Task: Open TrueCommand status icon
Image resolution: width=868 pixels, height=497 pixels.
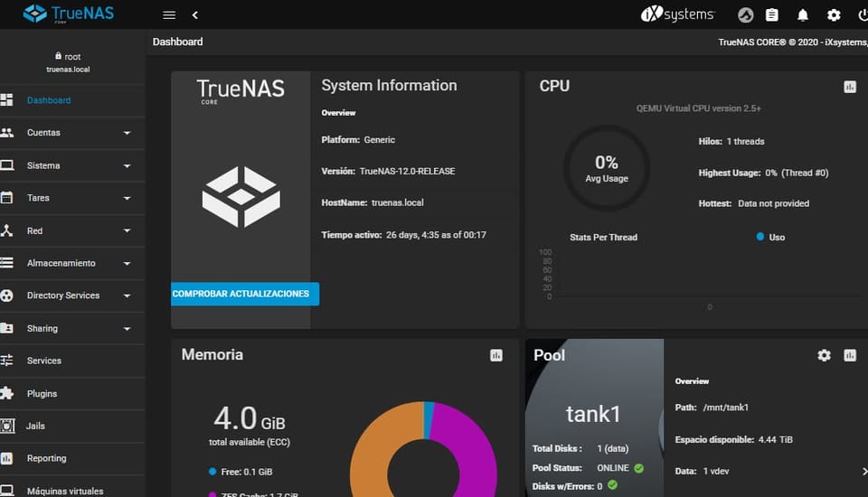Action: click(x=746, y=15)
